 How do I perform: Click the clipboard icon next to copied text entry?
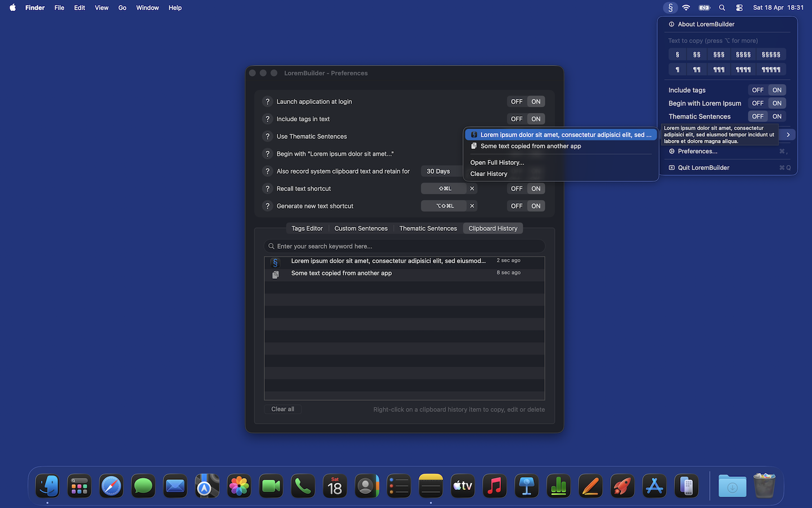tap(474, 146)
